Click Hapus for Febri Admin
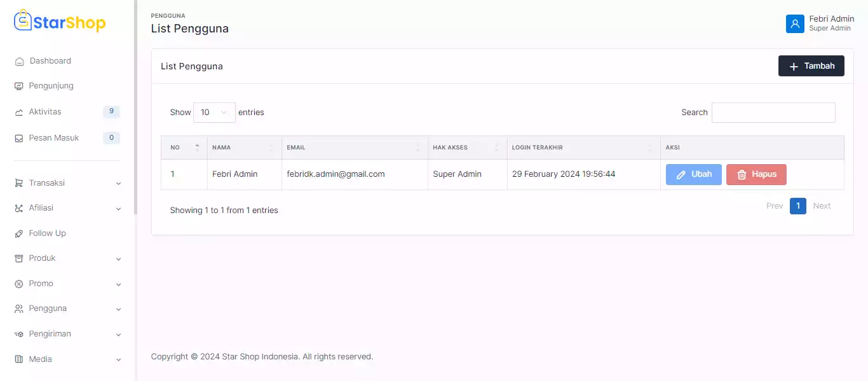868x381 pixels. point(756,175)
